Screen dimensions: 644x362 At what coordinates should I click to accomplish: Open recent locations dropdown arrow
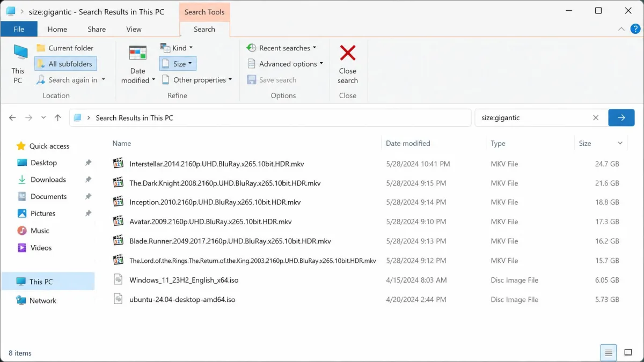[43, 117]
